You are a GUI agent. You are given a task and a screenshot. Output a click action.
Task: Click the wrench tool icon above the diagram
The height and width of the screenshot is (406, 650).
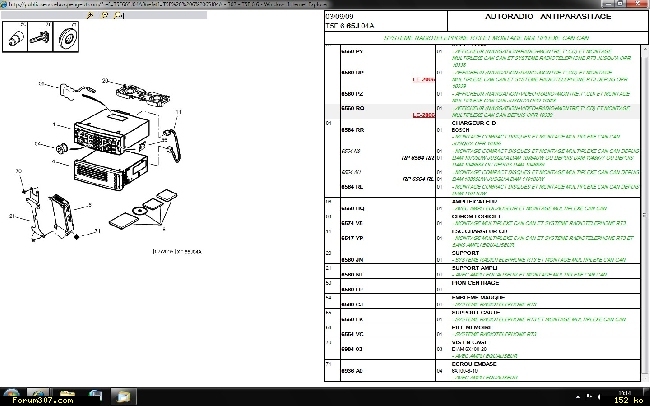90,15
